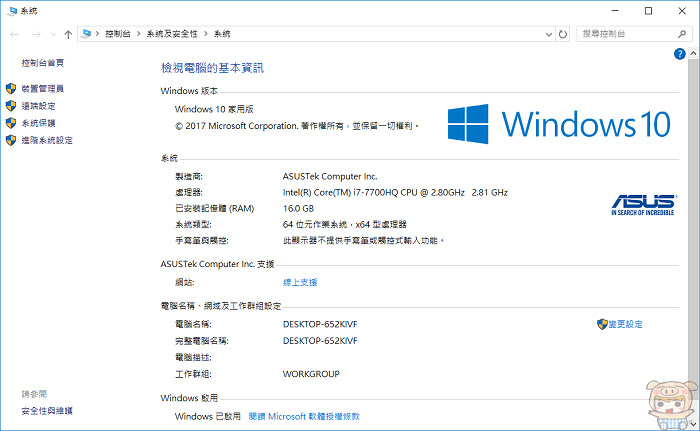This screenshot has width=700, height=431.
Task: Click Windows 10 家用版 edition text
Action: [x=214, y=109]
